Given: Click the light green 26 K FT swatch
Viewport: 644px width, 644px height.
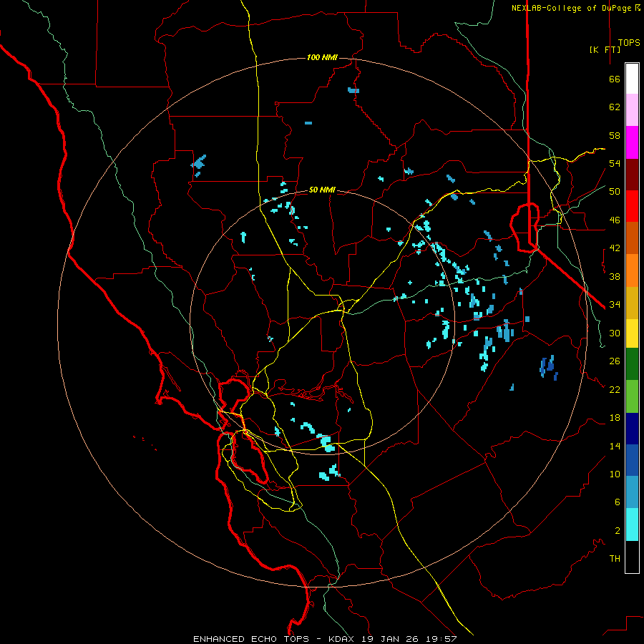Looking at the screenshot, I should 632,396.
